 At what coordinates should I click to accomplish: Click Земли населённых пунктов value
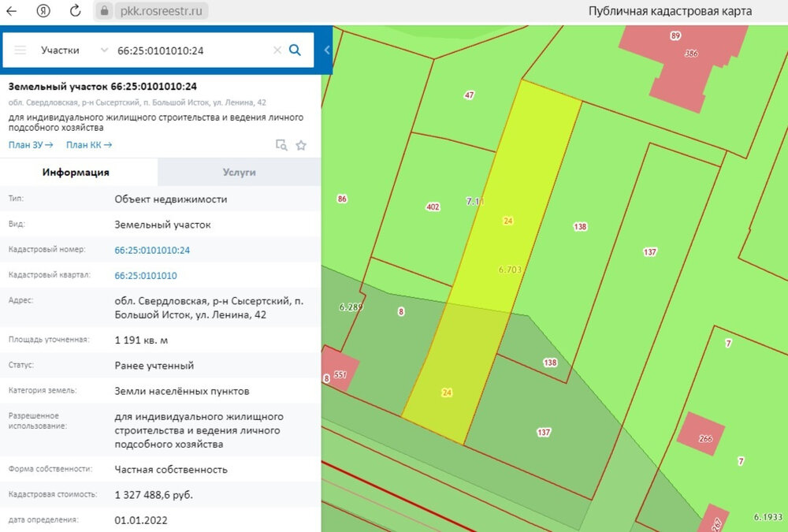pos(182,391)
